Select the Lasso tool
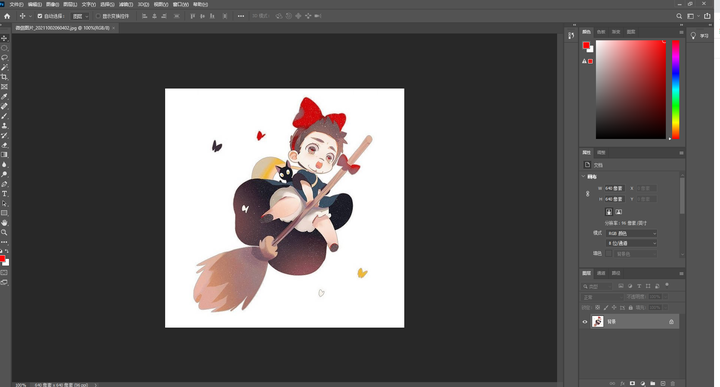Image resolution: width=720 pixels, height=387 pixels. [4, 57]
